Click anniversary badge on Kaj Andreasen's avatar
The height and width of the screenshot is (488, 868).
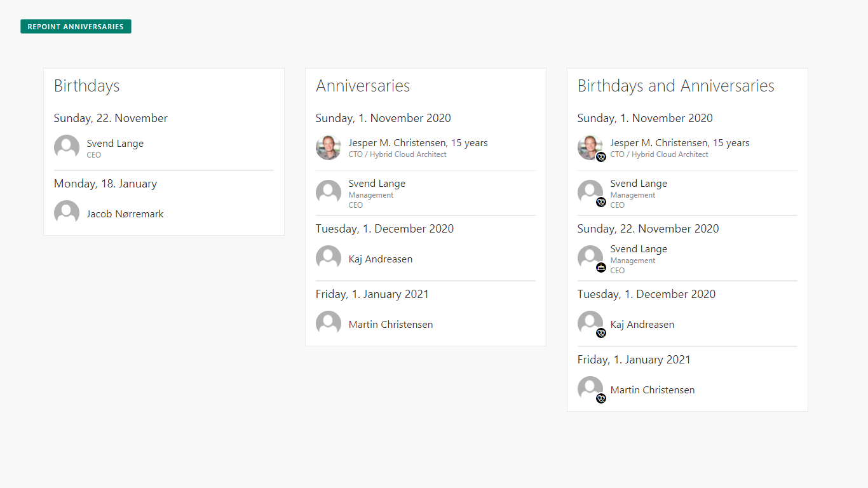pyautogui.click(x=601, y=333)
